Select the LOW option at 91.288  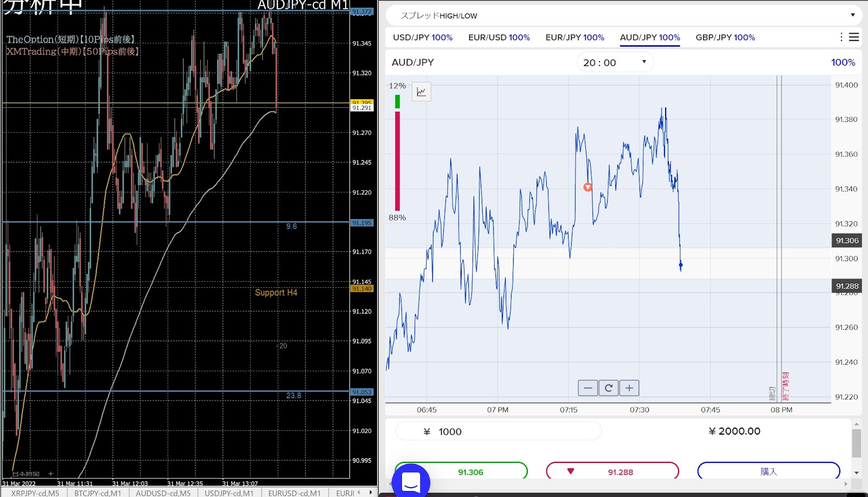612,472
